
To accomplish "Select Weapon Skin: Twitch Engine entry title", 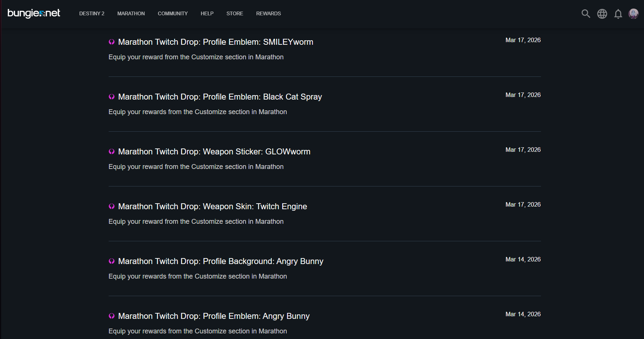I will coord(212,207).
